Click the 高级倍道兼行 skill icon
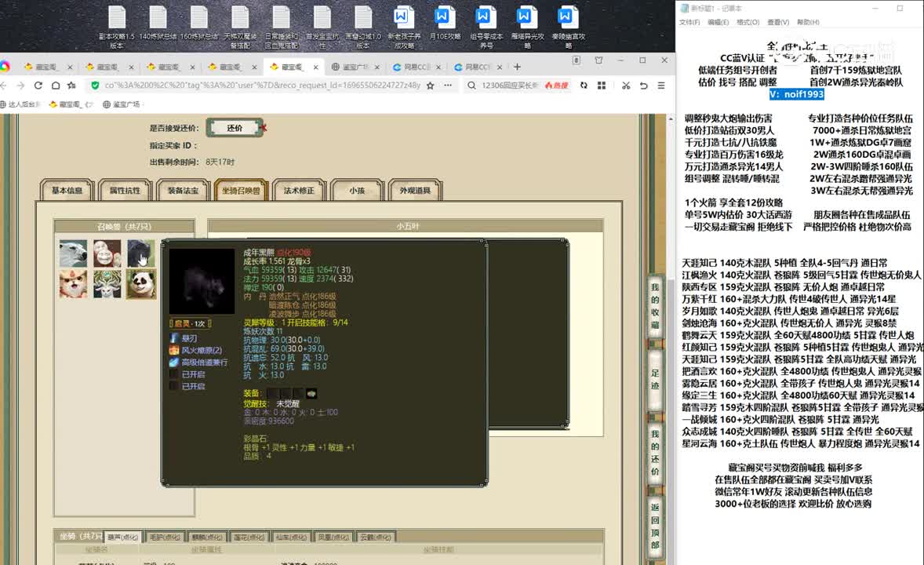 point(174,362)
